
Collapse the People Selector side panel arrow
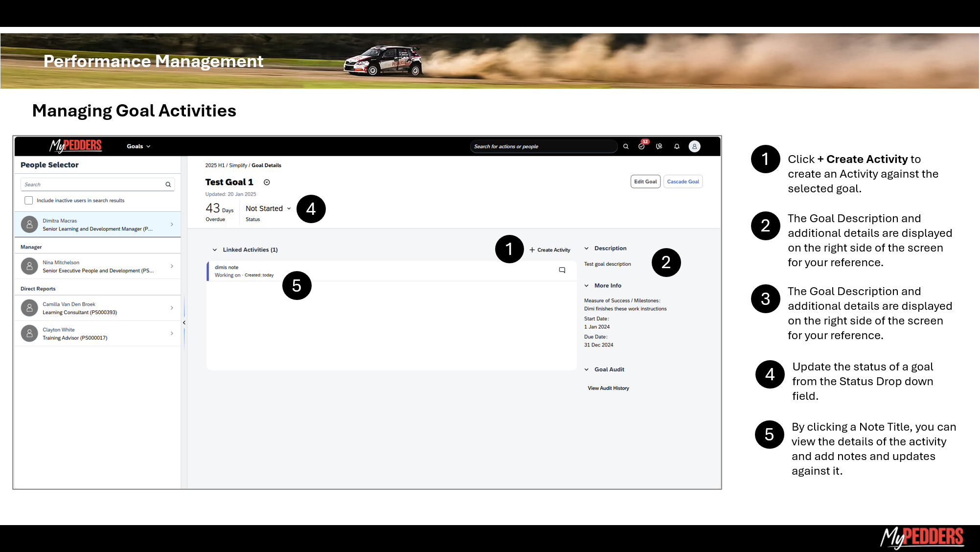pyautogui.click(x=184, y=322)
